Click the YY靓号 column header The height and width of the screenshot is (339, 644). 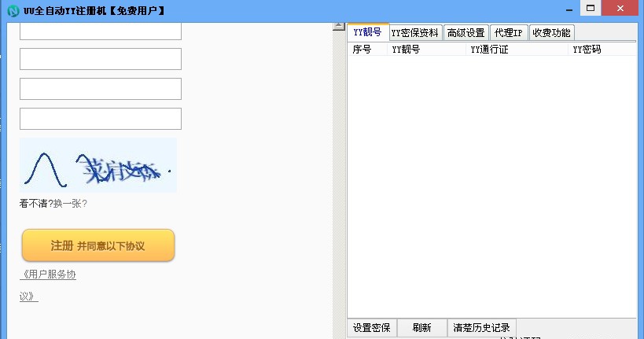click(426, 50)
